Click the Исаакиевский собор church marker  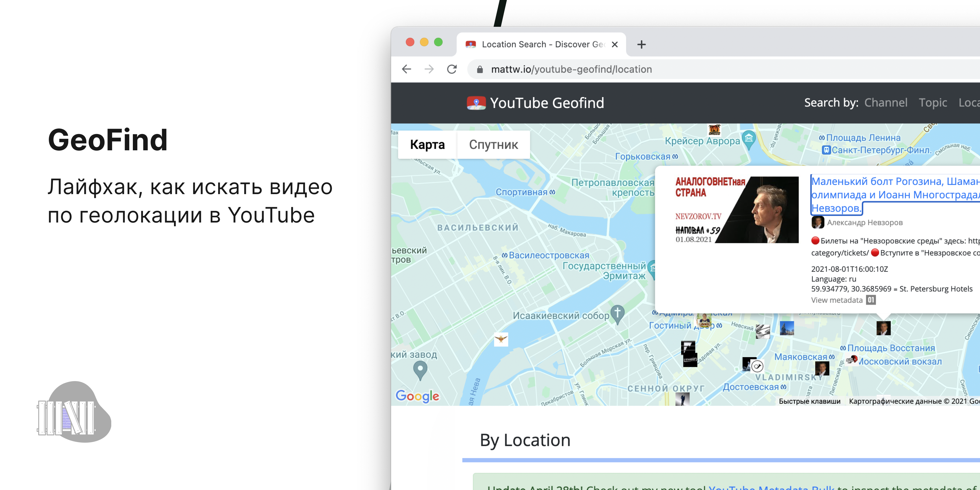pyautogui.click(x=618, y=315)
